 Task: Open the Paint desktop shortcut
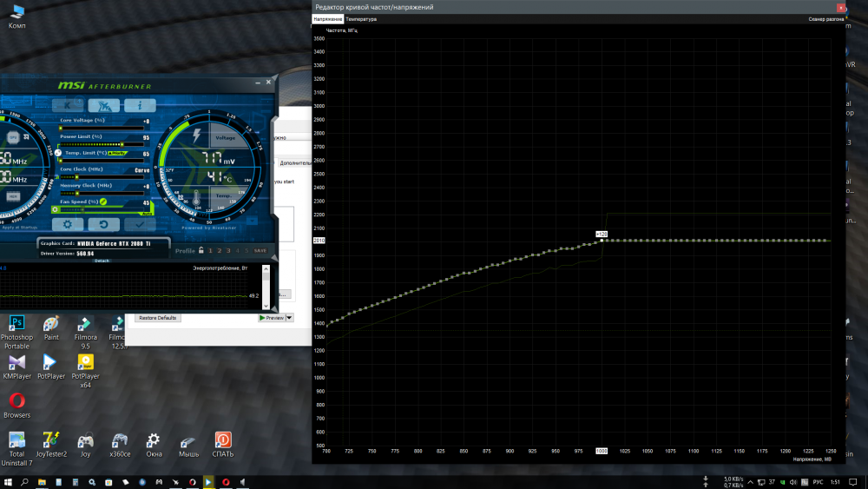(x=51, y=327)
